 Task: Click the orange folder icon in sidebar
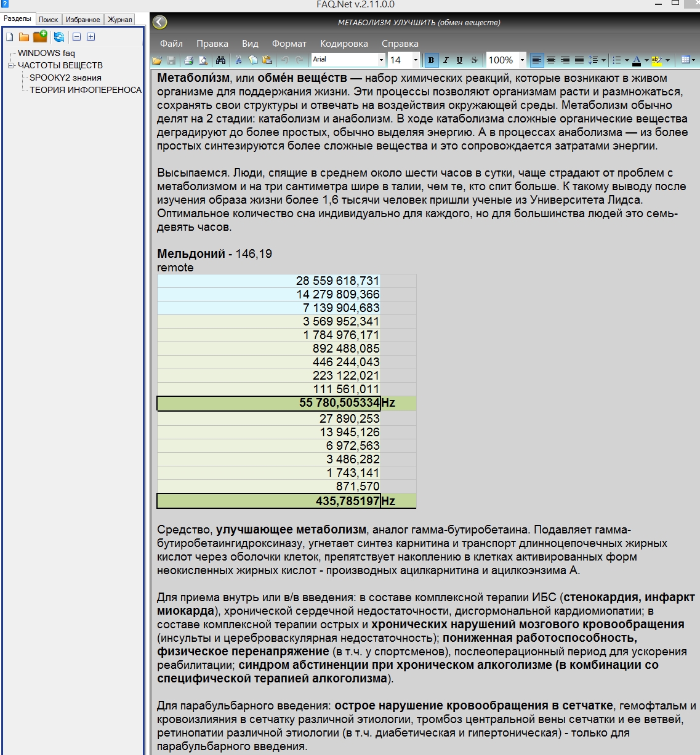(24, 37)
